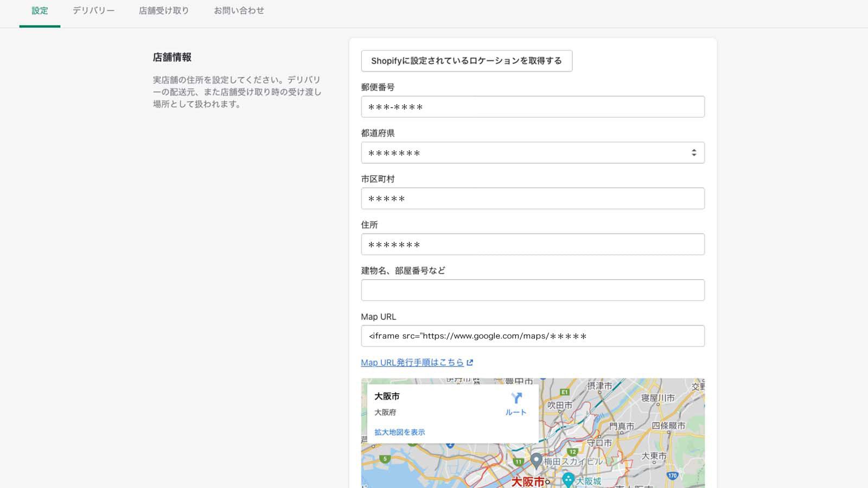Open the Map URL発行手順はこちら link
The image size is (868, 488).
(x=413, y=362)
